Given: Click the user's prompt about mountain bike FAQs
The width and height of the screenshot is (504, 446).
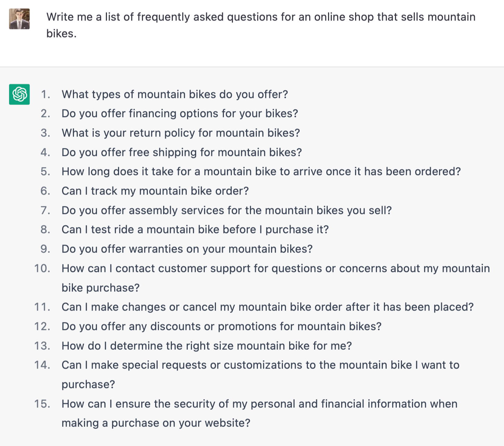Looking at the screenshot, I should (261, 25).
